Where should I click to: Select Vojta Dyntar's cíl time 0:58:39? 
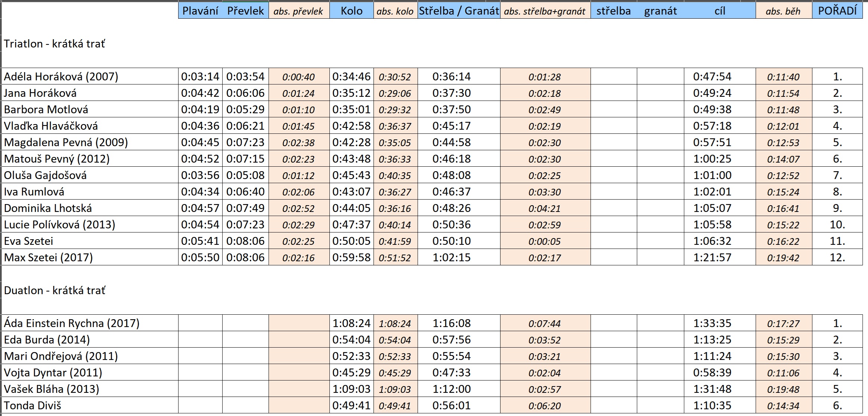point(712,373)
